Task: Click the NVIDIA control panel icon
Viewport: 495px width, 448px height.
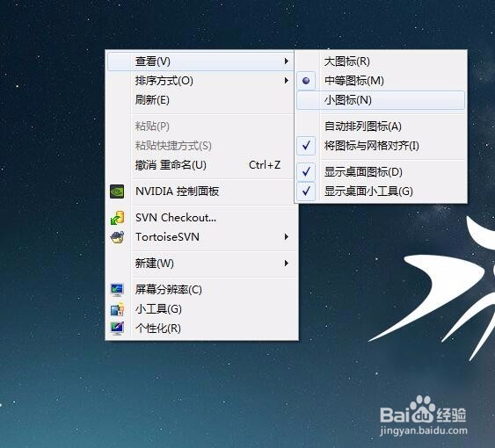Action: click(117, 191)
